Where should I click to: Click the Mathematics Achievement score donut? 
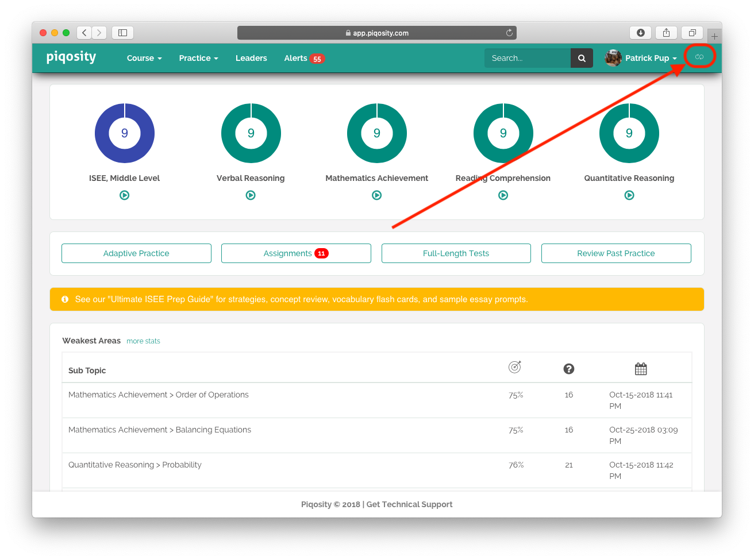pos(377,133)
